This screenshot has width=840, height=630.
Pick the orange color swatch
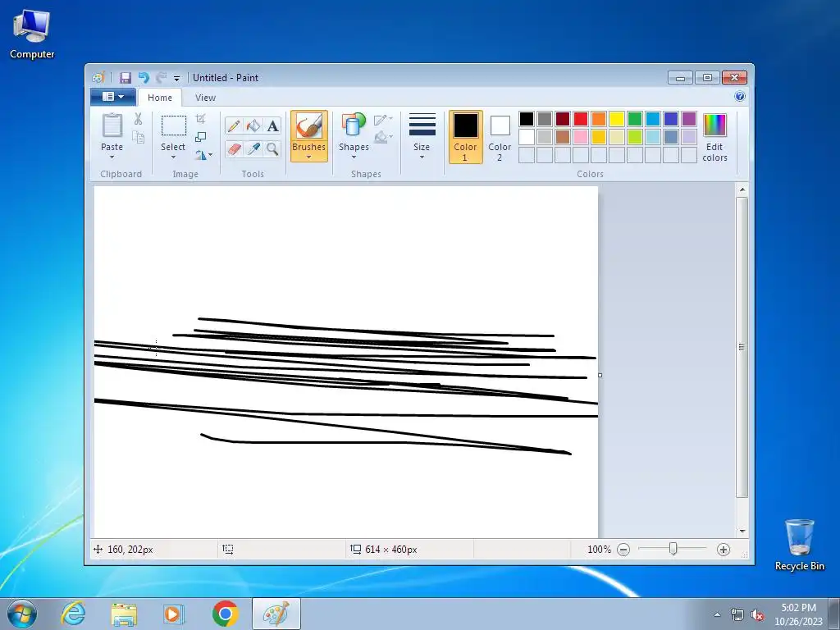click(599, 119)
